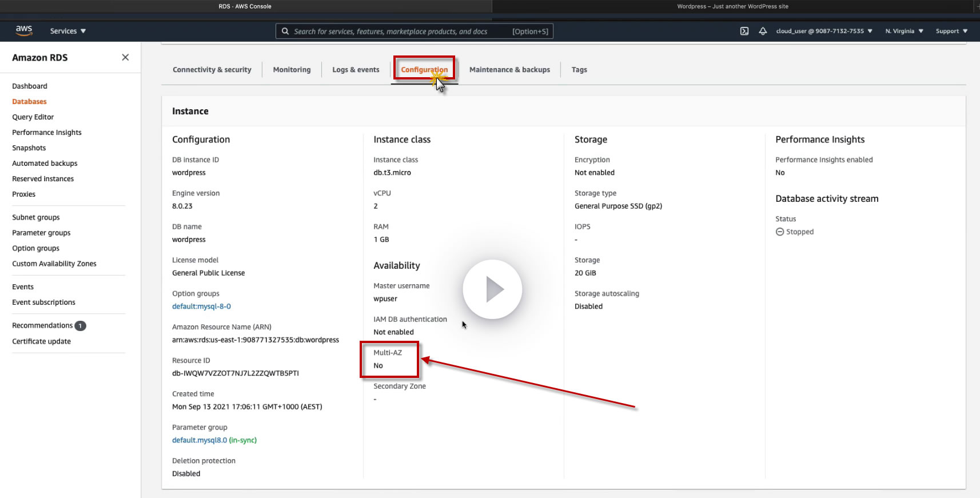Image resolution: width=980 pixels, height=498 pixels.
Task: Click the RAM value 1 GB
Action: coord(381,240)
